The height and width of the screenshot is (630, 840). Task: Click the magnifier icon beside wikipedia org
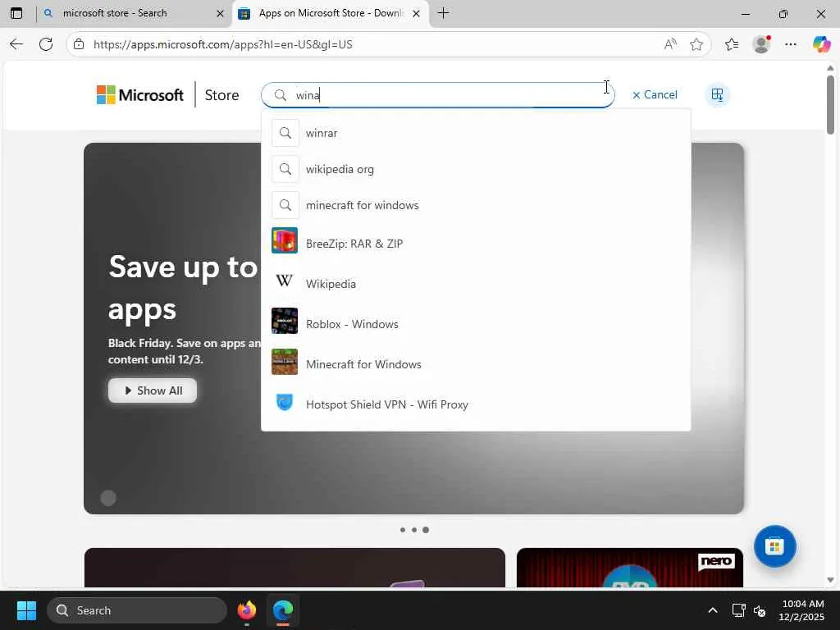tap(285, 169)
